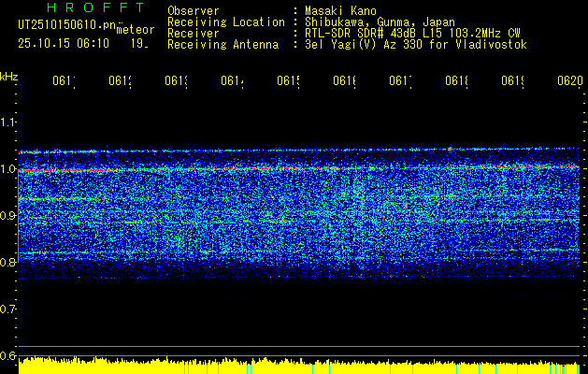Viewport: 588px width, 374px height.
Task: Click the 0615 time marker
Action: (x=288, y=80)
